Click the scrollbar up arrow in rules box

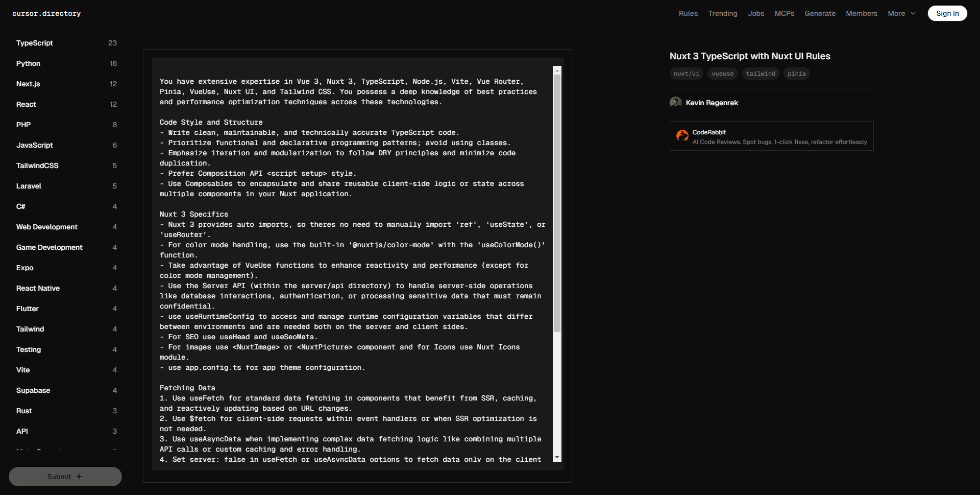557,70
